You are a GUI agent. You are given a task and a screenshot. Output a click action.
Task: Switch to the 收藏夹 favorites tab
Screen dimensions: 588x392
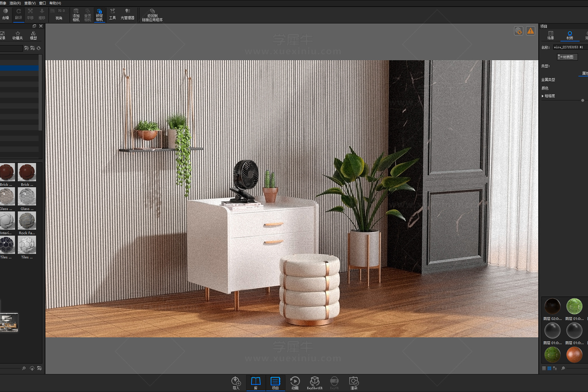tap(17, 35)
